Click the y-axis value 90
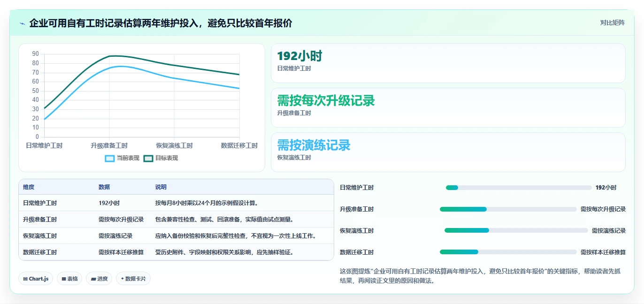This screenshot has width=644, height=304. 36,54
